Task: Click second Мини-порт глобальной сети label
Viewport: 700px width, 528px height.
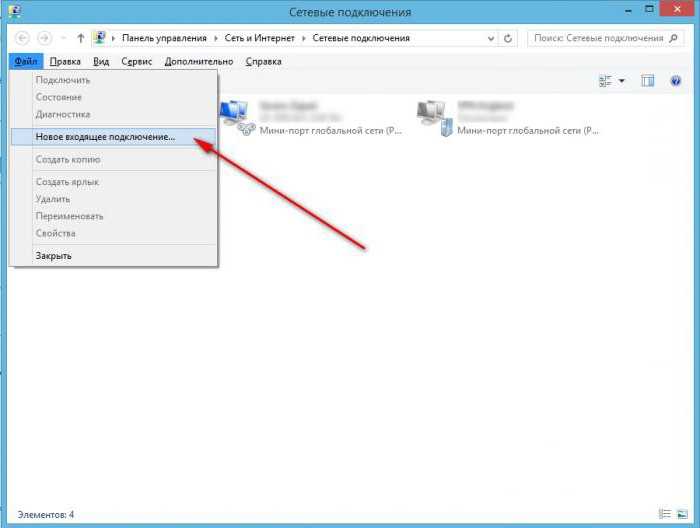Action: pos(528,131)
